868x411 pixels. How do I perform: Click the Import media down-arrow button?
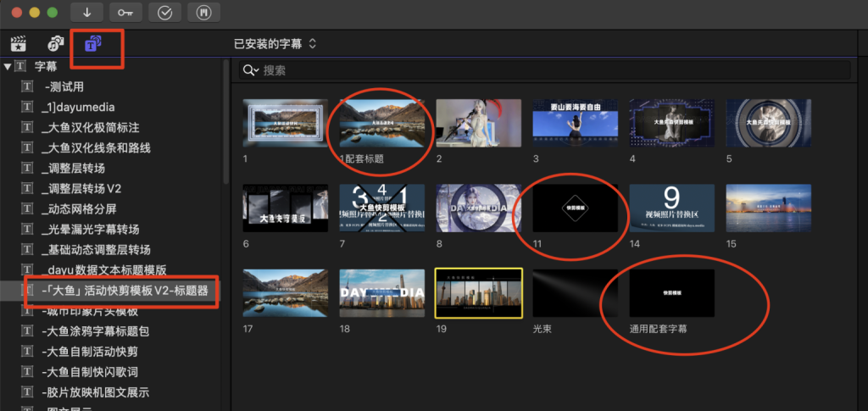click(87, 12)
